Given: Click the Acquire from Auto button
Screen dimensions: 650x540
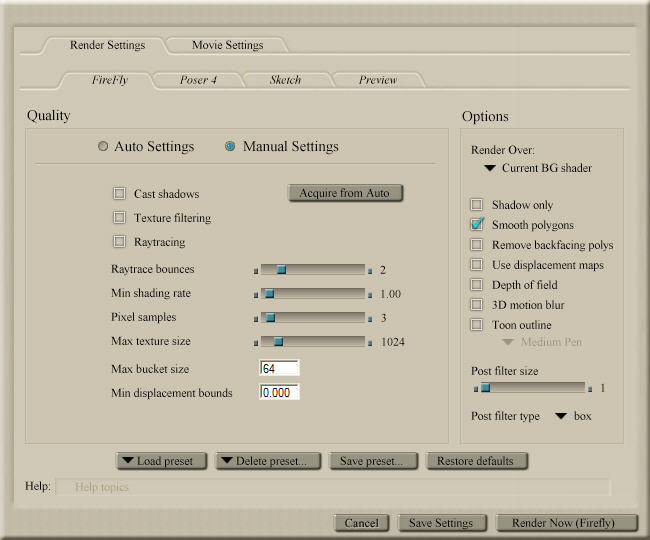Looking at the screenshot, I should tap(345, 193).
